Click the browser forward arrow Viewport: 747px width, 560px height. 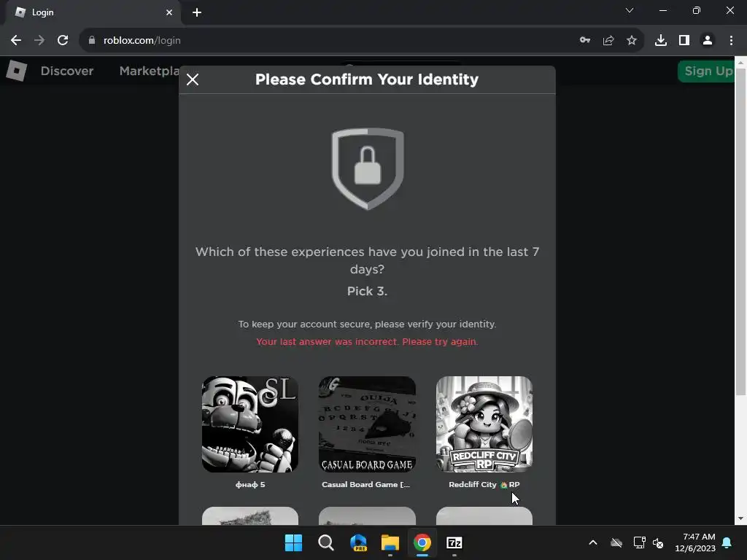[39, 41]
